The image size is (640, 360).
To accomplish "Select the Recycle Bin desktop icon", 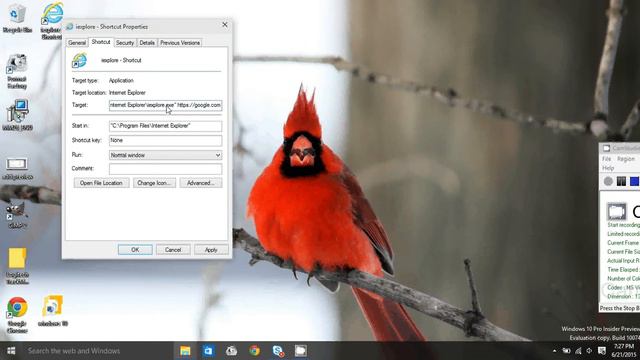I will [17, 19].
